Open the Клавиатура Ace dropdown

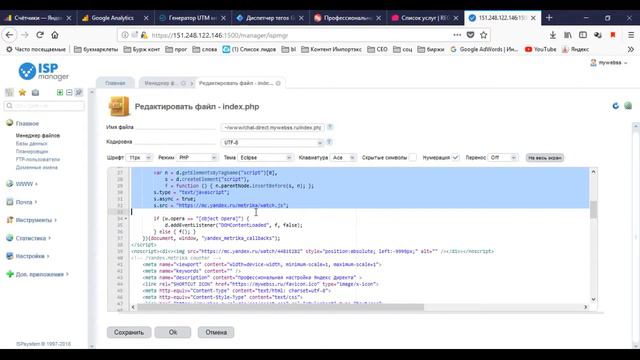pos(343,158)
